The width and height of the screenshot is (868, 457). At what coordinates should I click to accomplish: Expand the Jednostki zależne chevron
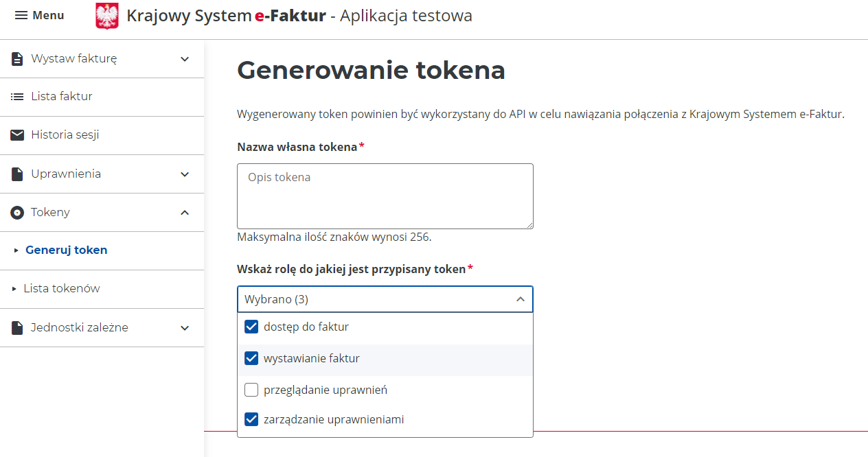pyautogui.click(x=185, y=328)
